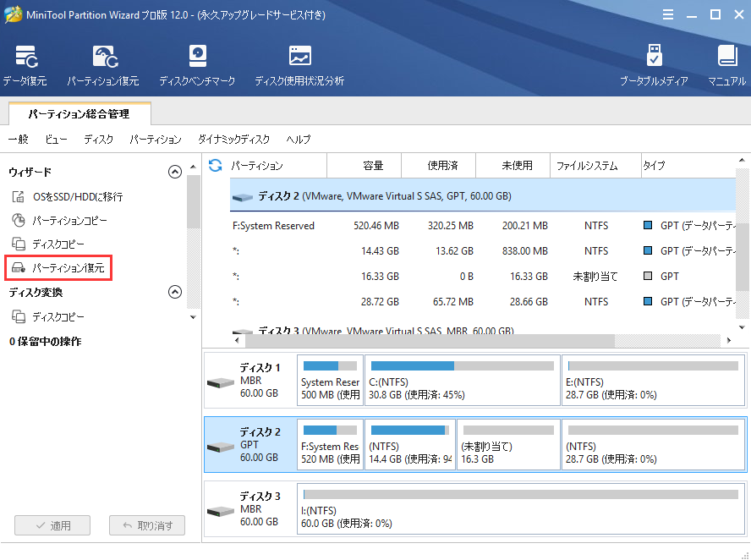Screen dimensions: 751x560
Task: Collapse the ディスク変換 section
Action: coord(175,292)
